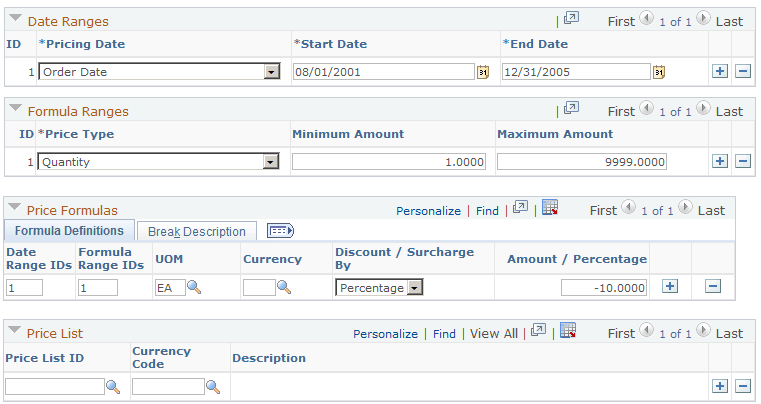Open Date Ranges grid in new window

(x=571, y=18)
